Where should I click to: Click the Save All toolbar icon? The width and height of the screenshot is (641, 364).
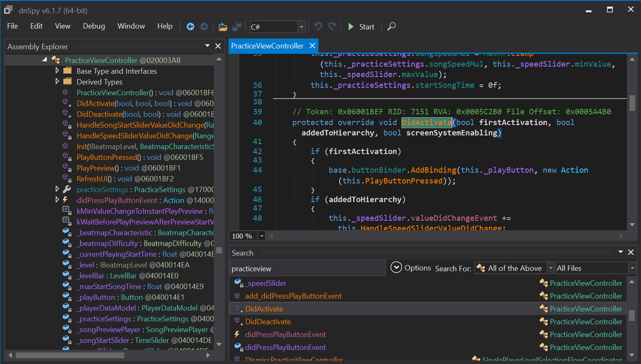tap(237, 27)
